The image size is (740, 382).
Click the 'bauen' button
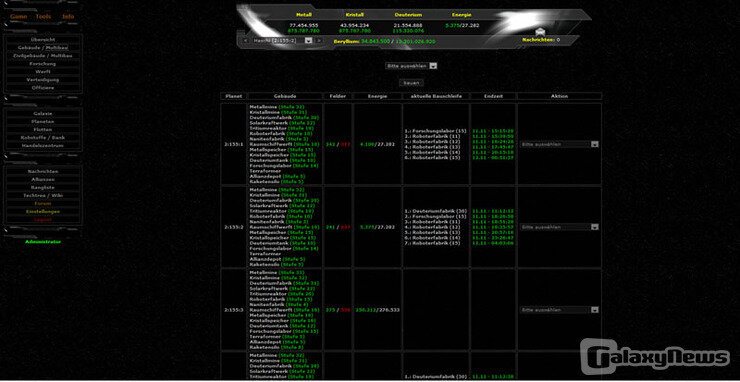pos(411,83)
